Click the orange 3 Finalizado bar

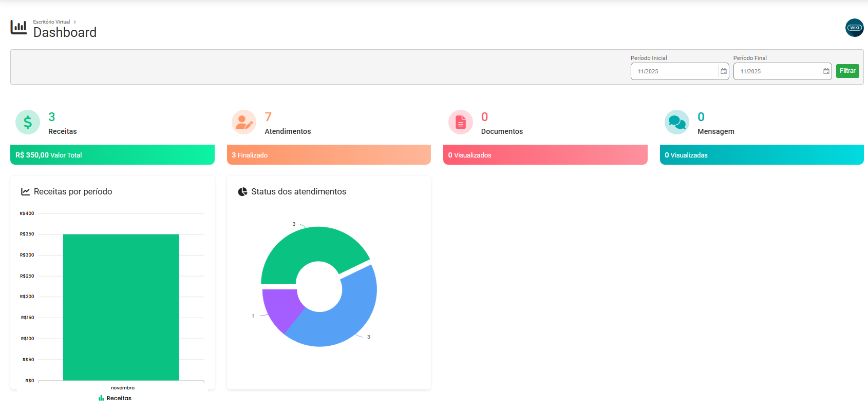point(329,155)
